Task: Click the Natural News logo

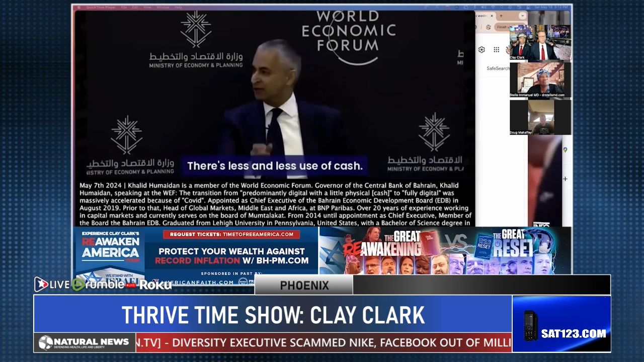Action: [84, 342]
